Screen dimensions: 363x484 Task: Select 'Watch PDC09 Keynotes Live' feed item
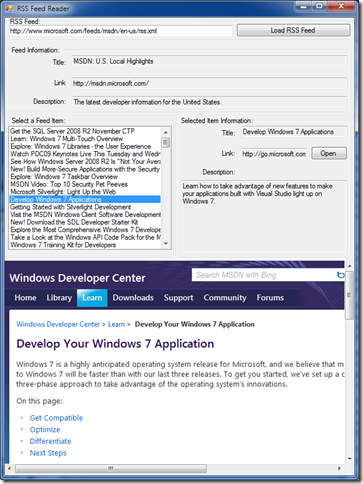click(x=85, y=154)
